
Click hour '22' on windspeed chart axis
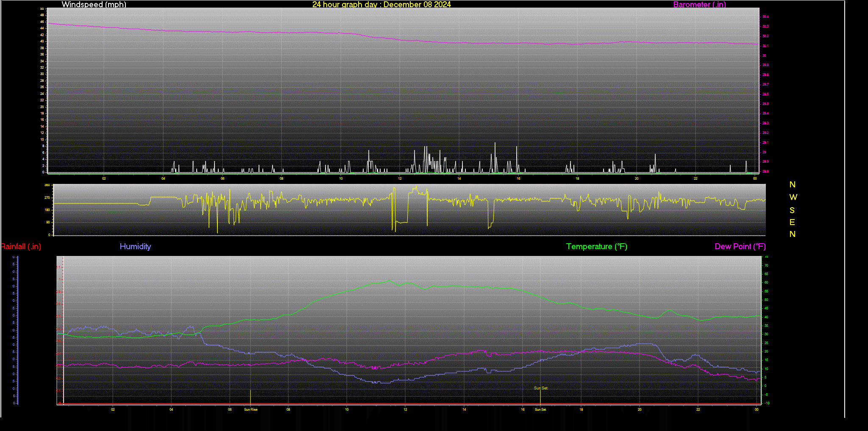click(696, 178)
